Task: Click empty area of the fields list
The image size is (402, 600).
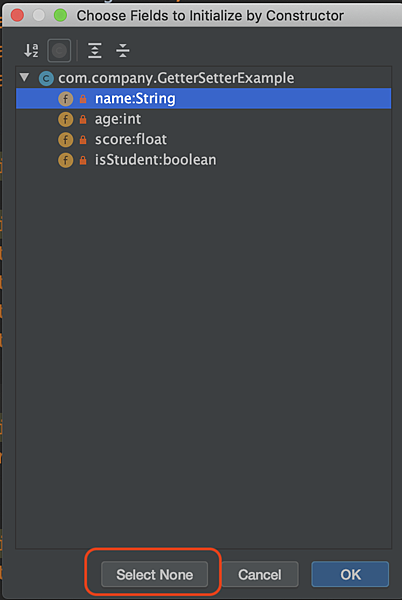Action: (203, 344)
